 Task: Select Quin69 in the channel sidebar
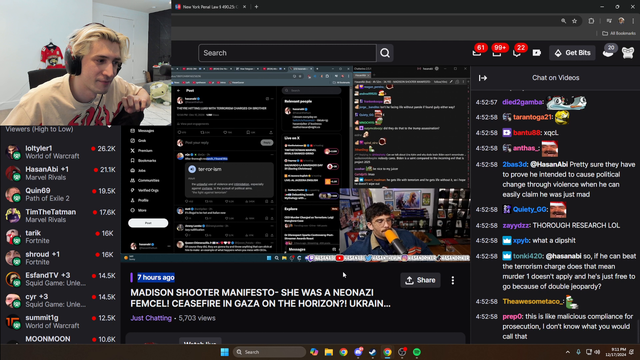point(60,194)
